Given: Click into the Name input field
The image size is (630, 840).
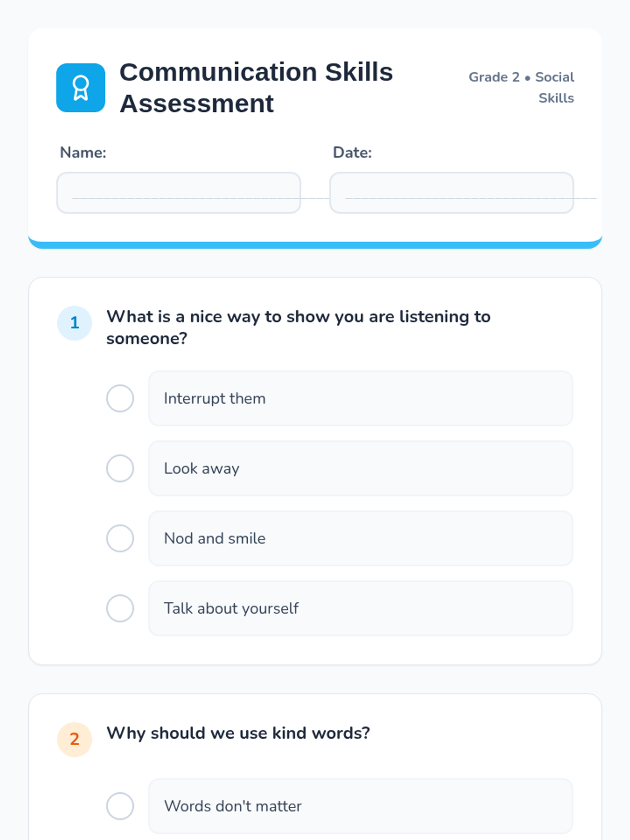Looking at the screenshot, I should 178,193.
